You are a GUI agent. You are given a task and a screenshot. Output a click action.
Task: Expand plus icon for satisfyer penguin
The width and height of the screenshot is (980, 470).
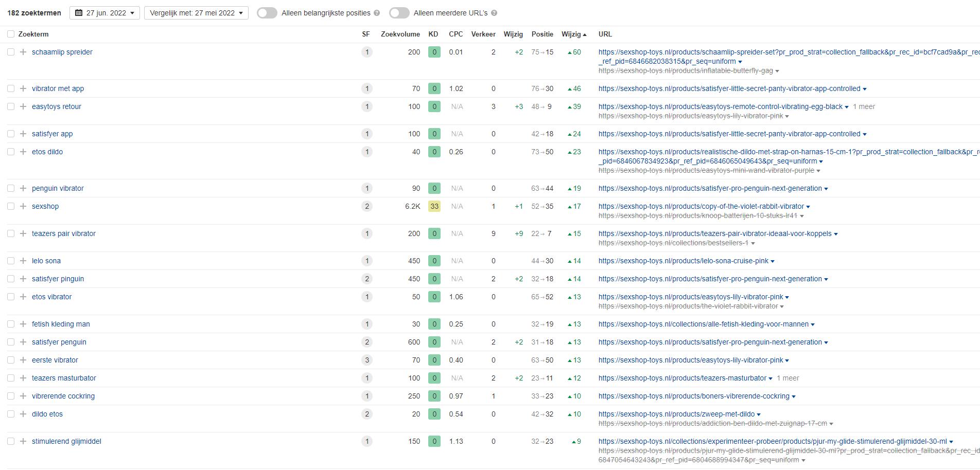click(x=23, y=342)
